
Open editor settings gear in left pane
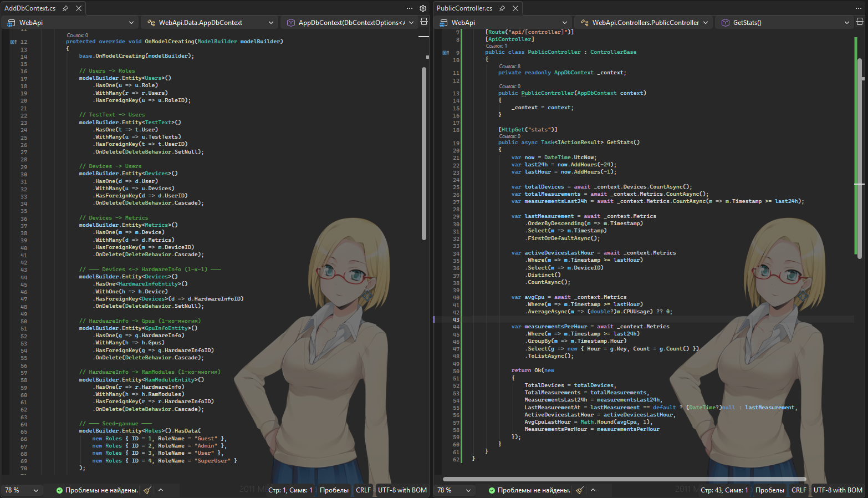[423, 8]
